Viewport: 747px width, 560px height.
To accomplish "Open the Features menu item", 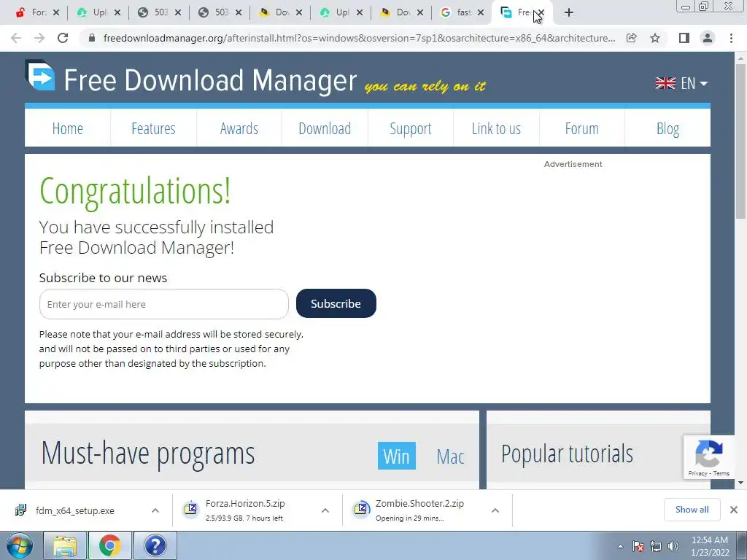I will [x=153, y=128].
